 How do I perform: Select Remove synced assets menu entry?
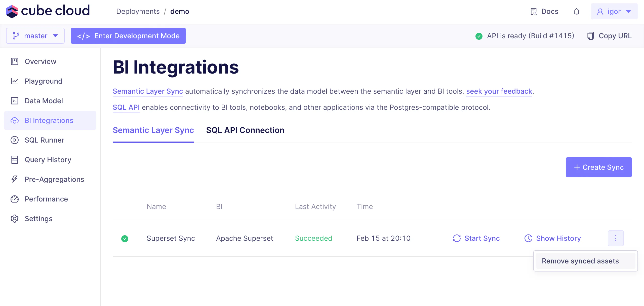point(580,261)
